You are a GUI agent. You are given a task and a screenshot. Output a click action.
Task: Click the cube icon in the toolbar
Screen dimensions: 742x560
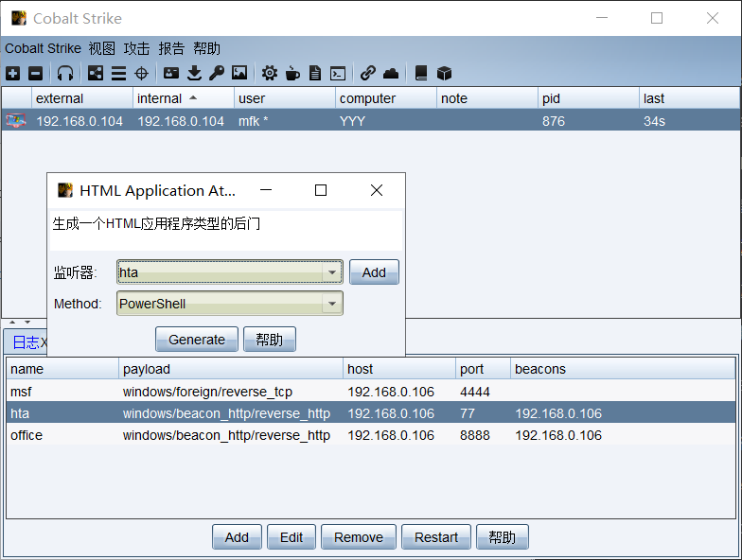click(x=444, y=73)
